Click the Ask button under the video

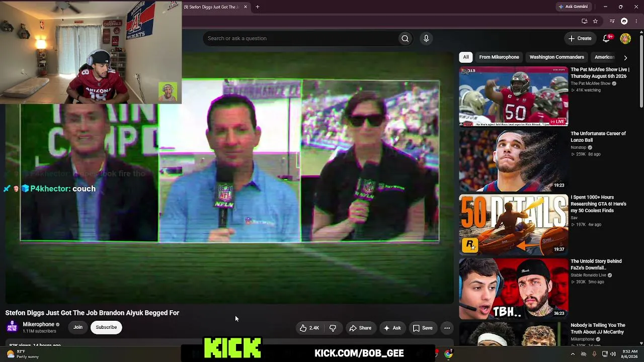click(392, 328)
